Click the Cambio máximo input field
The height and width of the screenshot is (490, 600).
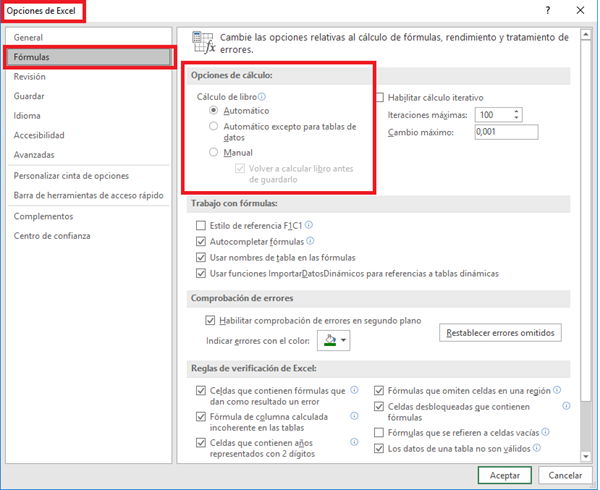click(506, 132)
